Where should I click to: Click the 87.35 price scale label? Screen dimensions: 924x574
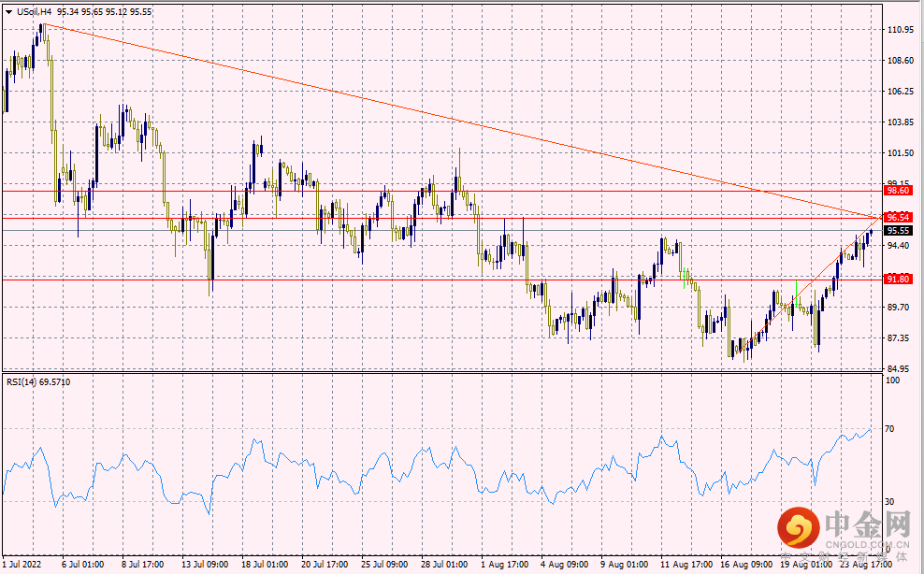[899, 338]
